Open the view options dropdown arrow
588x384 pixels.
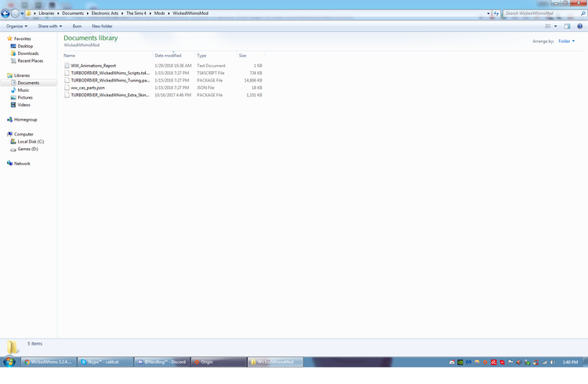tap(556, 26)
